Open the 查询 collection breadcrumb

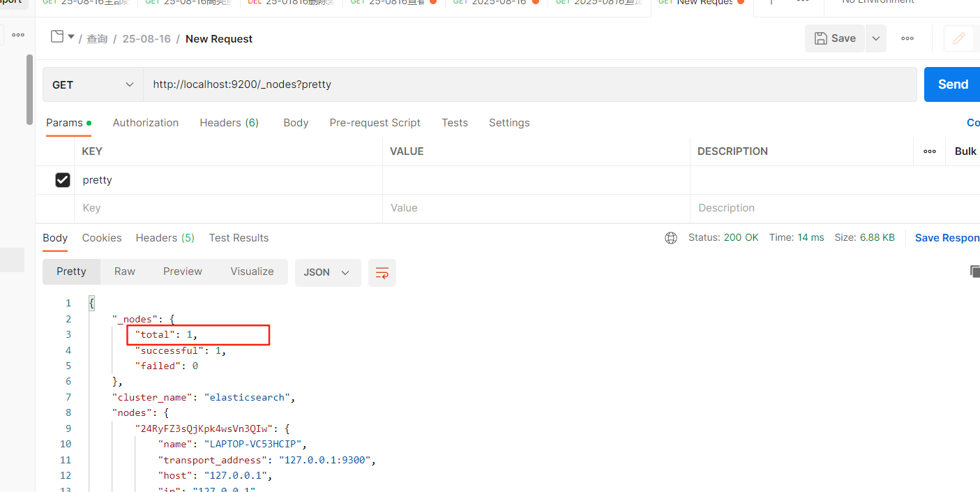(x=97, y=39)
